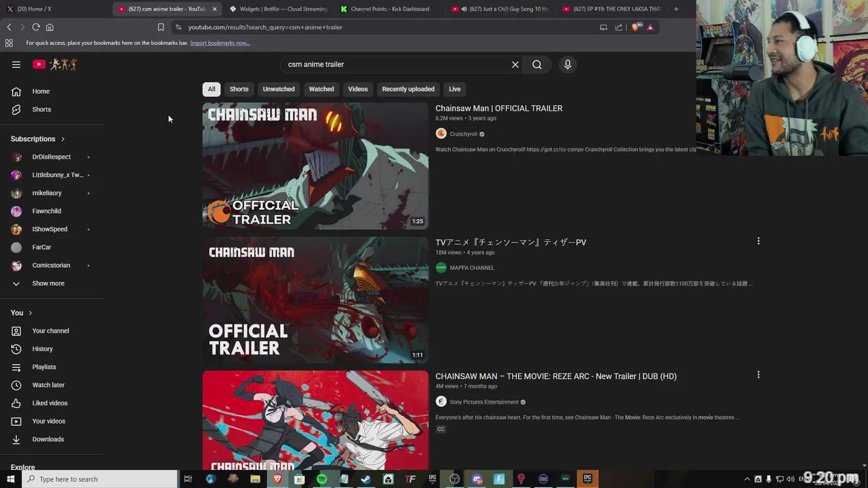Viewport: 868px width, 488px height.
Task: Select the Watched filter chip
Action: coord(321,89)
